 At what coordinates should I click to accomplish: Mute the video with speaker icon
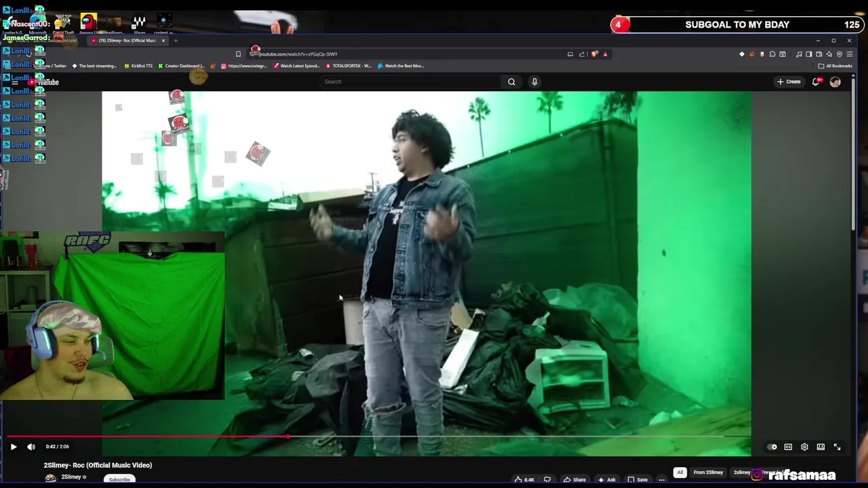[31, 447]
